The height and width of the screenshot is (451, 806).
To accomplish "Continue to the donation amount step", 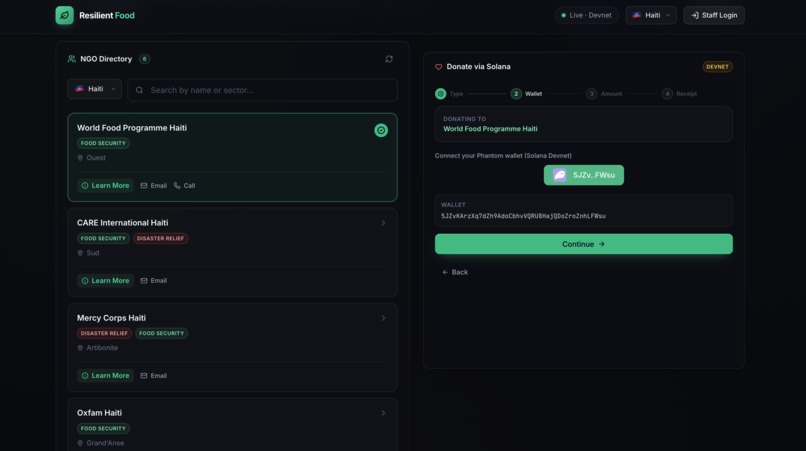I will pyautogui.click(x=584, y=244).
